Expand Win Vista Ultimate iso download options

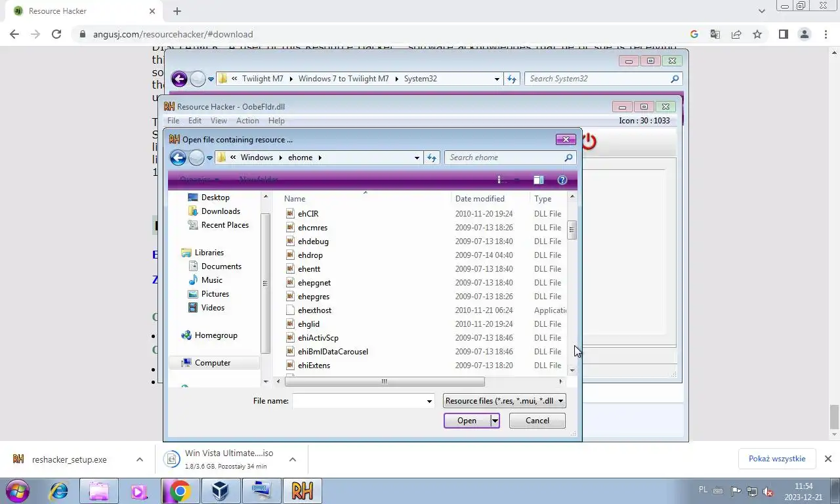coord(293,459)
